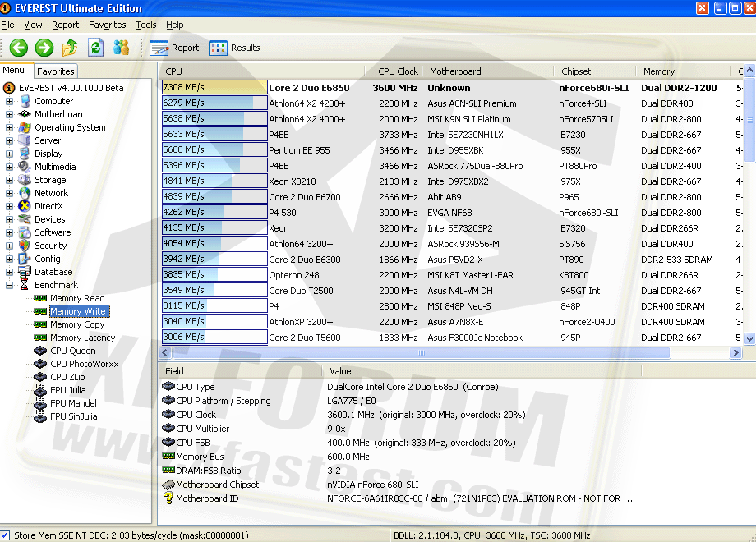Click the green Back arrow icon

[19, 48]
